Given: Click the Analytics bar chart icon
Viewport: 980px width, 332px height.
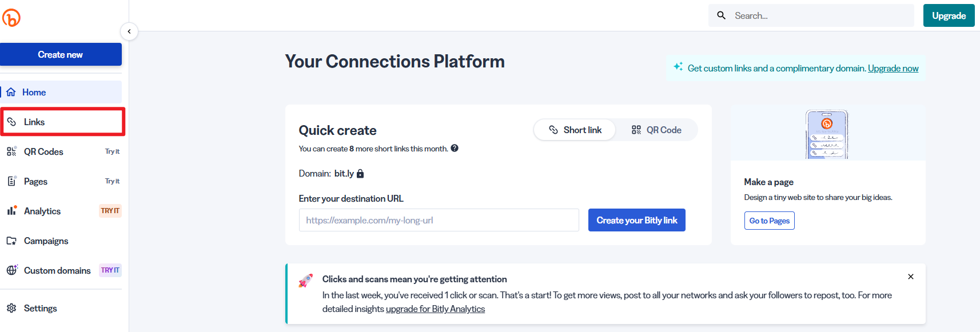Looking at the screenshot, I should [x=11, y=210].
